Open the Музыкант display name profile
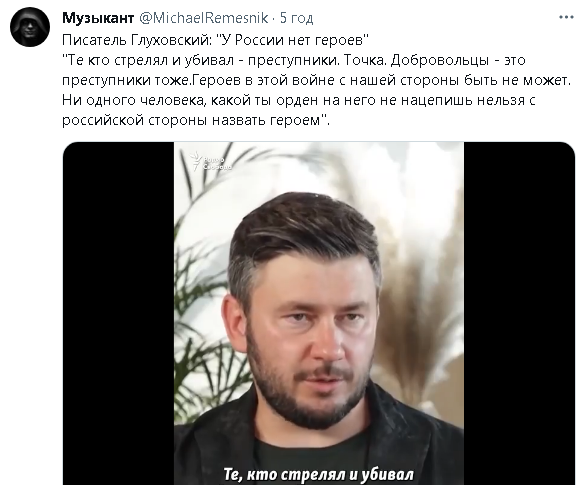This screenshot has width=587, height=485. (x=98, y=18)
